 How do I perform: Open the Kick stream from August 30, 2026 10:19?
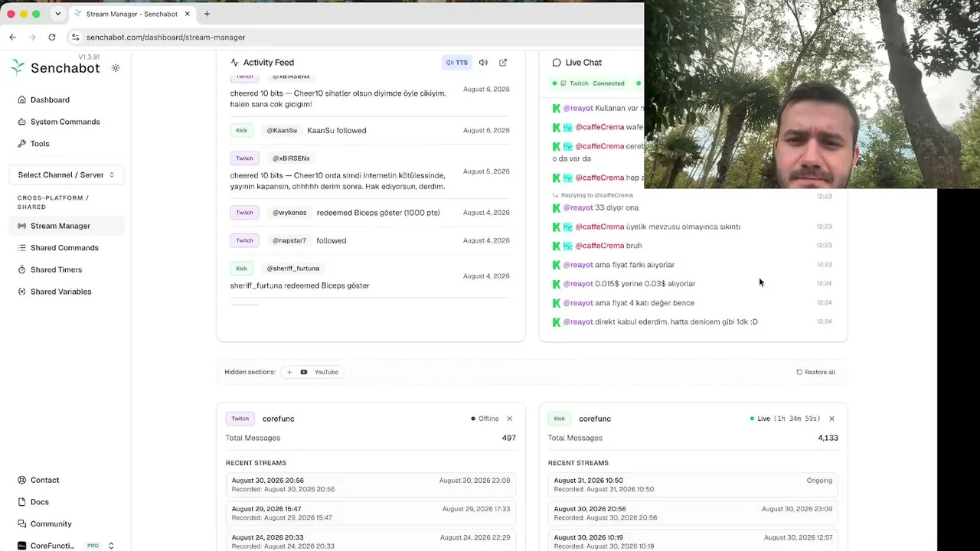pyautogui.click(x=693, y=542)
